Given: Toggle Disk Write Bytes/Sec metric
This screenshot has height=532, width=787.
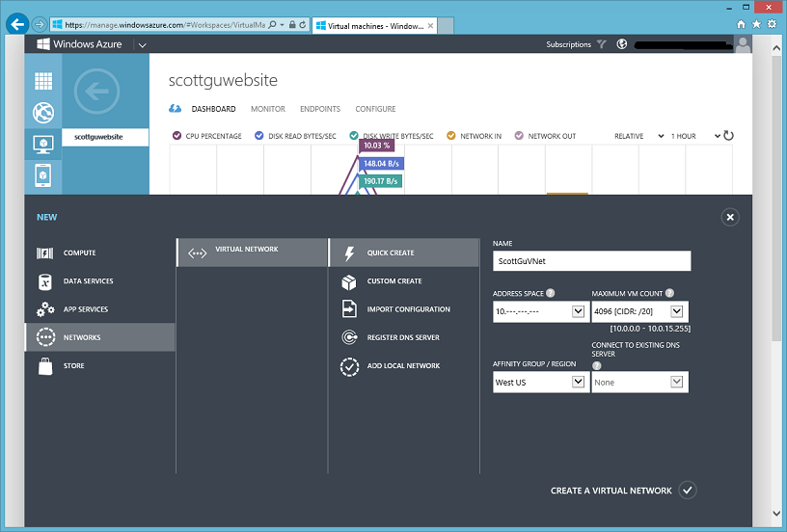Looking at the screenshot, I should point(354,135).
